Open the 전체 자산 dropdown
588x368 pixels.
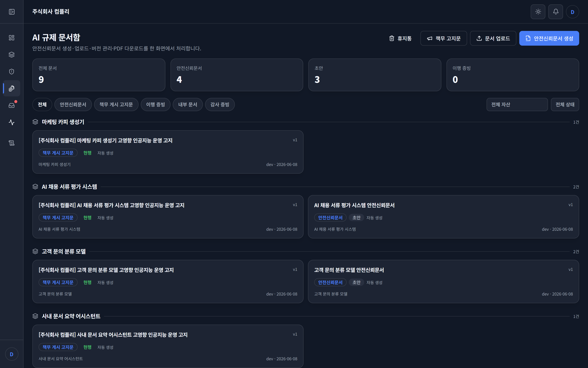517,105
